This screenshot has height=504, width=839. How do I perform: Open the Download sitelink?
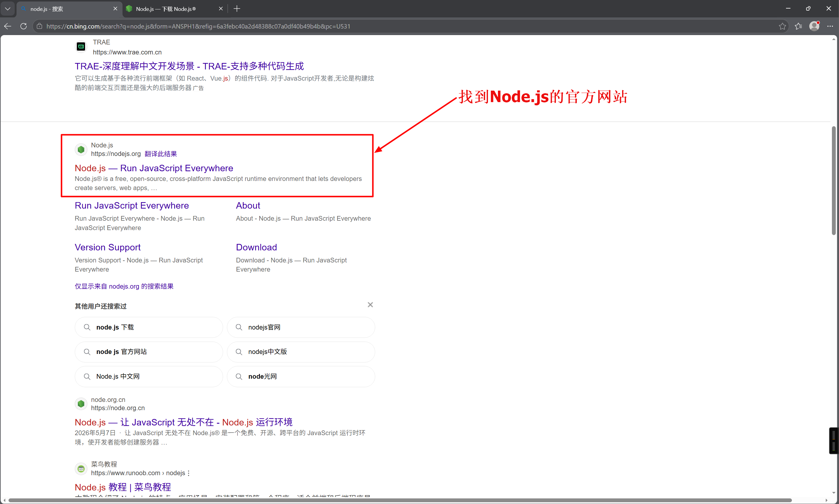coord(256,247)
